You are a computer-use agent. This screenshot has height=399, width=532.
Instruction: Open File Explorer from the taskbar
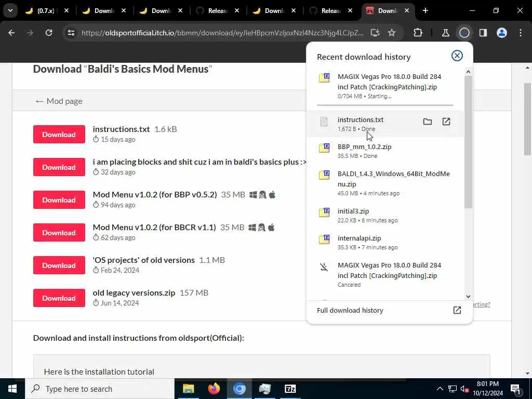pos(188,389)
